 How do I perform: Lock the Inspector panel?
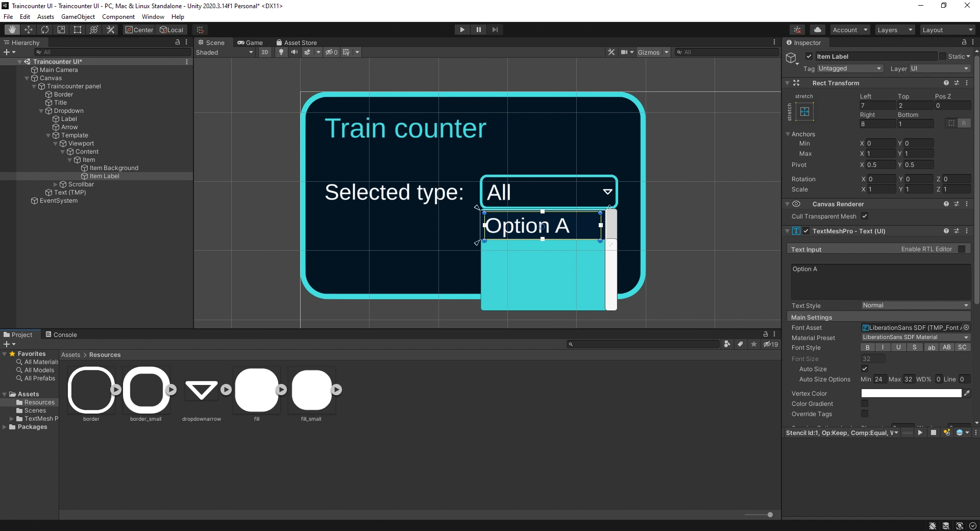(x=964, y=42)
